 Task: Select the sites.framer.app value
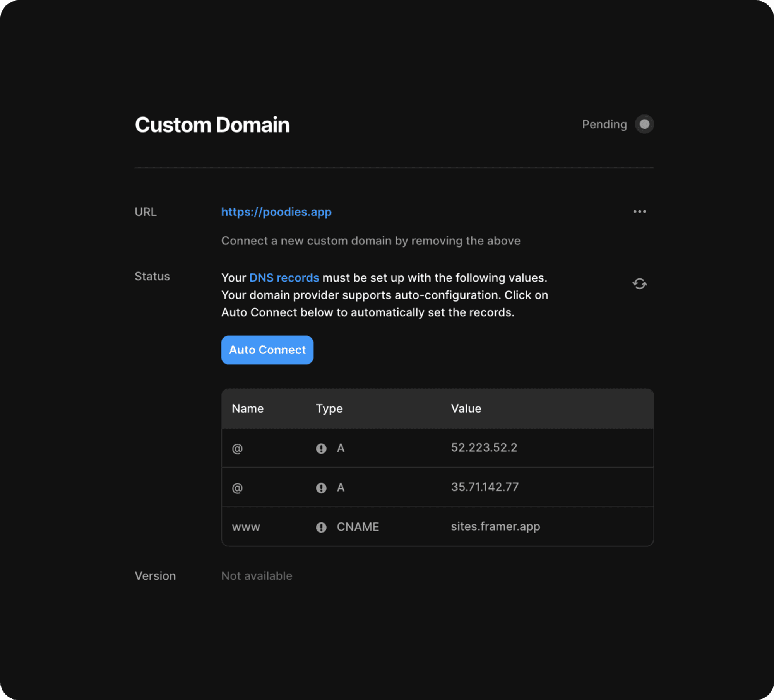point(495,526)
